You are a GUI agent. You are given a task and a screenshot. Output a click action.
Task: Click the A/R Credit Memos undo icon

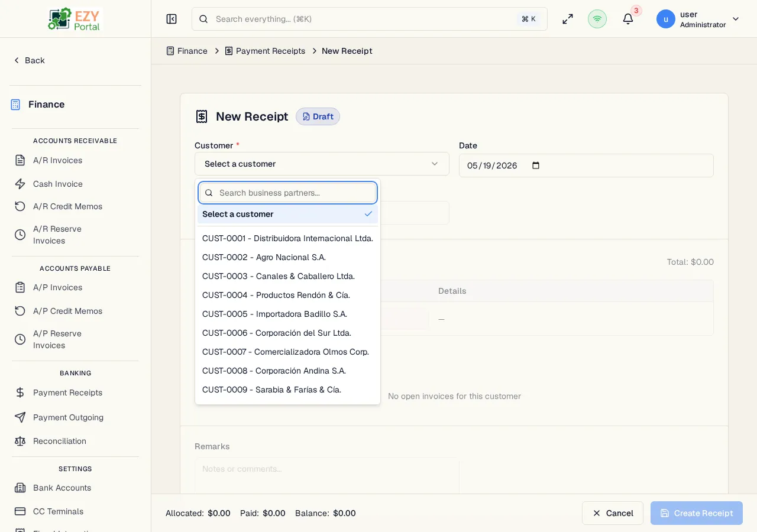coord(20,206)
